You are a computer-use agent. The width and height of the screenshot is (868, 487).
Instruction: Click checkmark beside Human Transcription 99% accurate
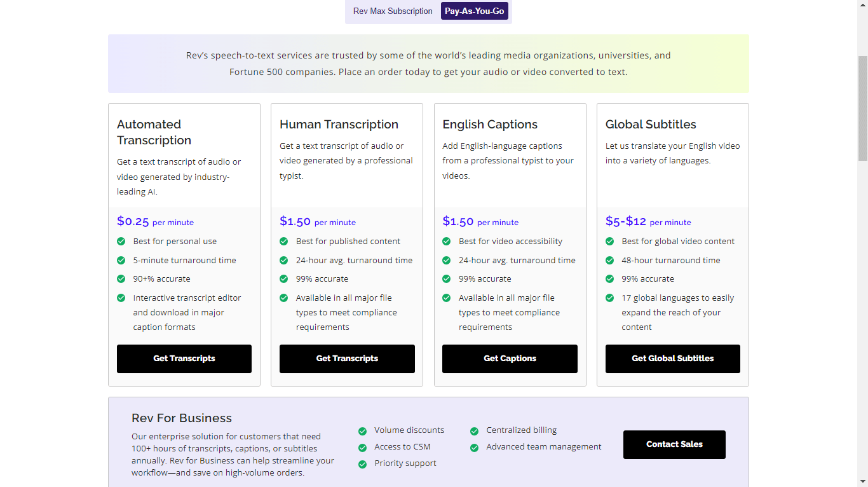[x=284, y=278]
